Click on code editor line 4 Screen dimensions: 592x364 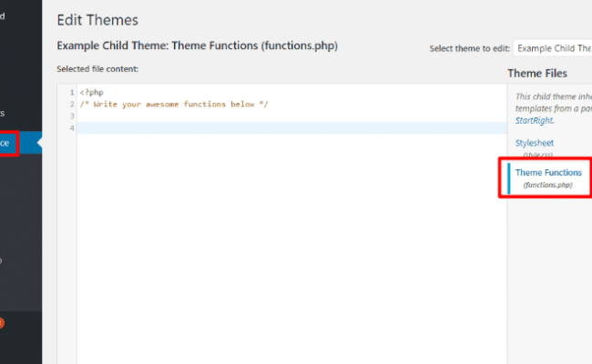tap(291, 128)
